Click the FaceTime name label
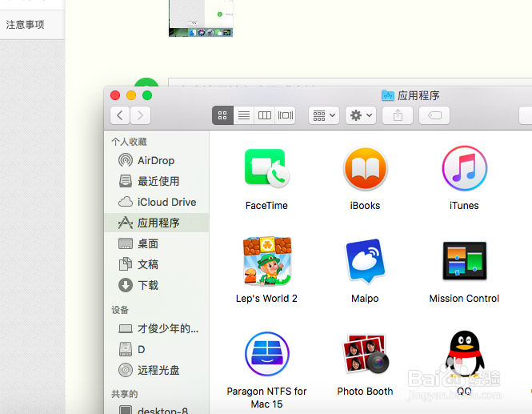The image size is (532, 414). [266, 206]
